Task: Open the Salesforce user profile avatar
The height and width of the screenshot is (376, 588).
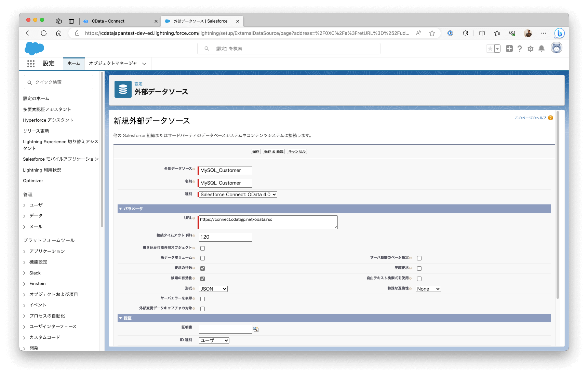Action: (x=557, y=48)
